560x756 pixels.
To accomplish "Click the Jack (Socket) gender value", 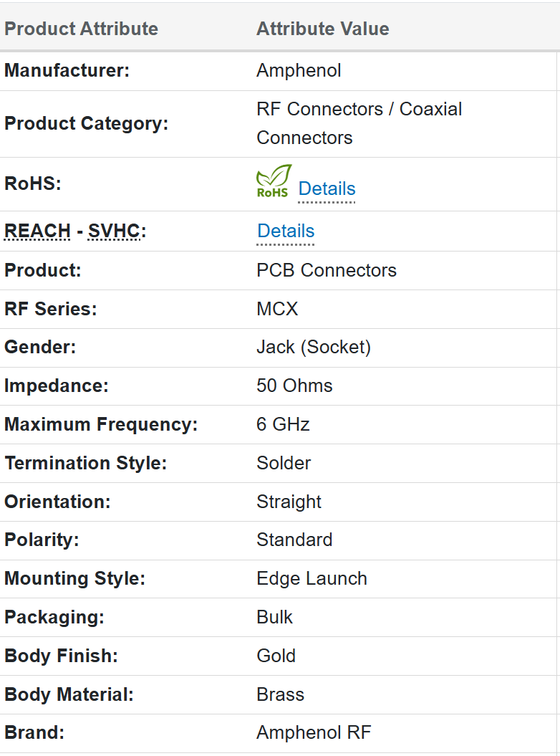I will tap(314, 347).
